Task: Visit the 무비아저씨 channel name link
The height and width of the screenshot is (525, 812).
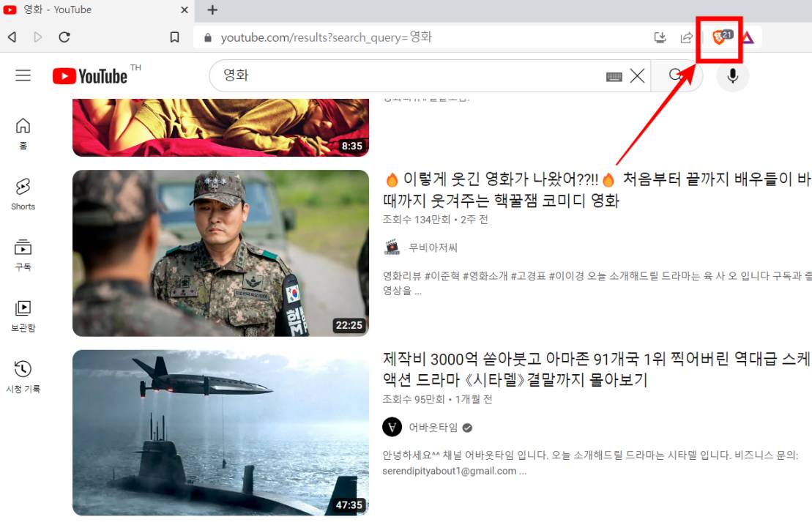Action: (x=433, y=247)
